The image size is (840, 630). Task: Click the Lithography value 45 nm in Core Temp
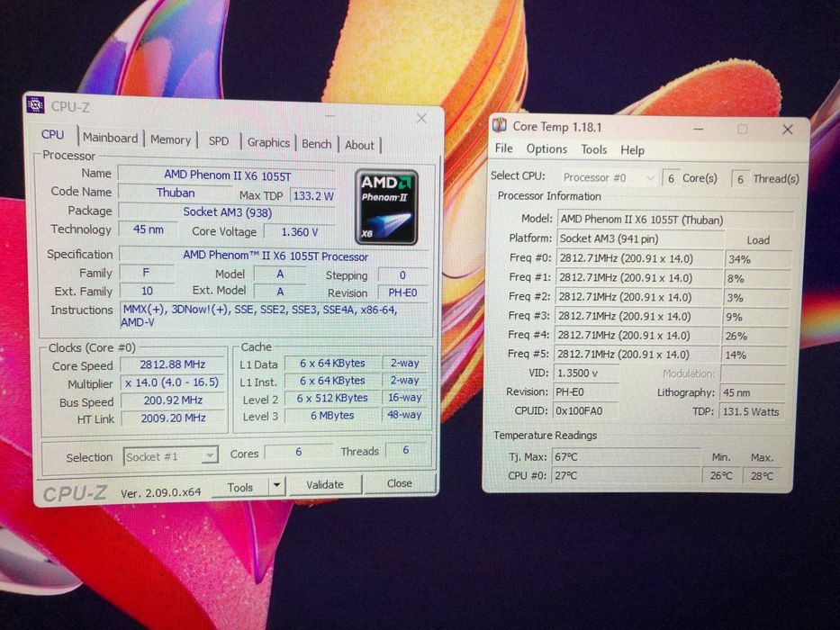752,392
